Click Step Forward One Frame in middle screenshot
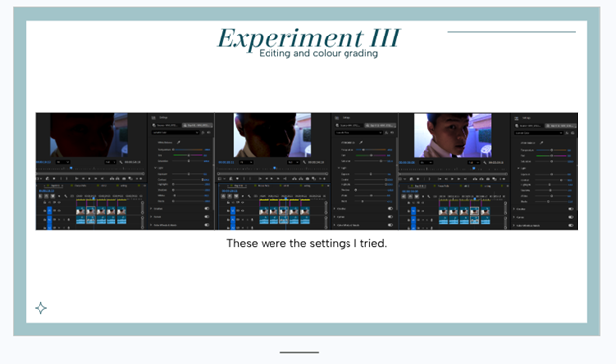 click(278, 179)
